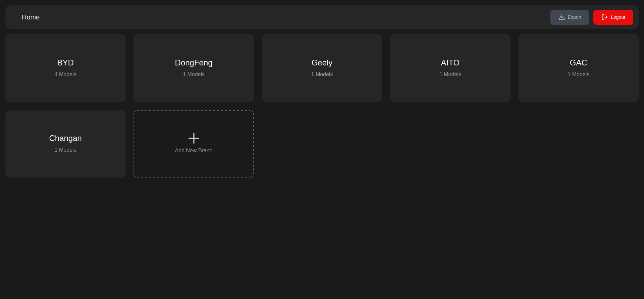Screen dimensions: 644x299
Task: Click the logout arrow icon
Action: point(605,17)
